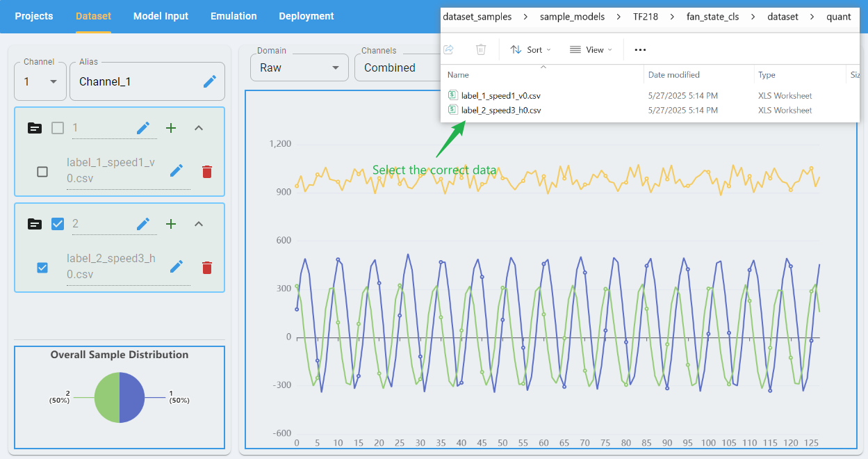Collapse label group 1 with the chevron
The width and height of the screenshot is (868, 459).
tap(199, 127)
